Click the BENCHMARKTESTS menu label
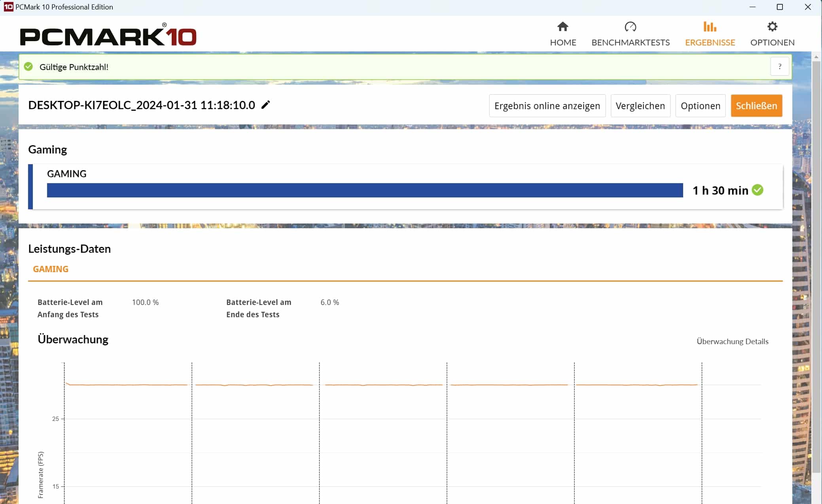Viewport: 822px width, 504px height. (x=630, y=42)
